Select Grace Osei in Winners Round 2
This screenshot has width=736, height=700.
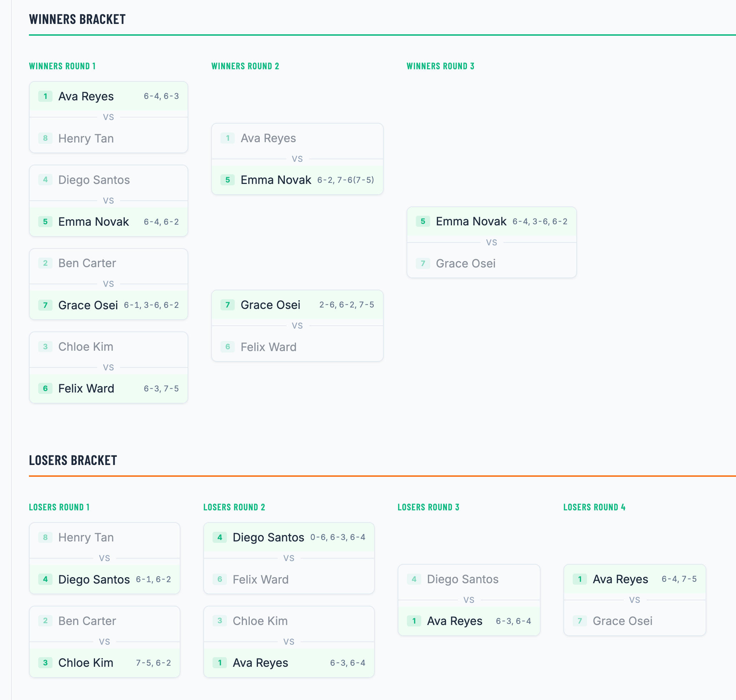tap(298, 305)
